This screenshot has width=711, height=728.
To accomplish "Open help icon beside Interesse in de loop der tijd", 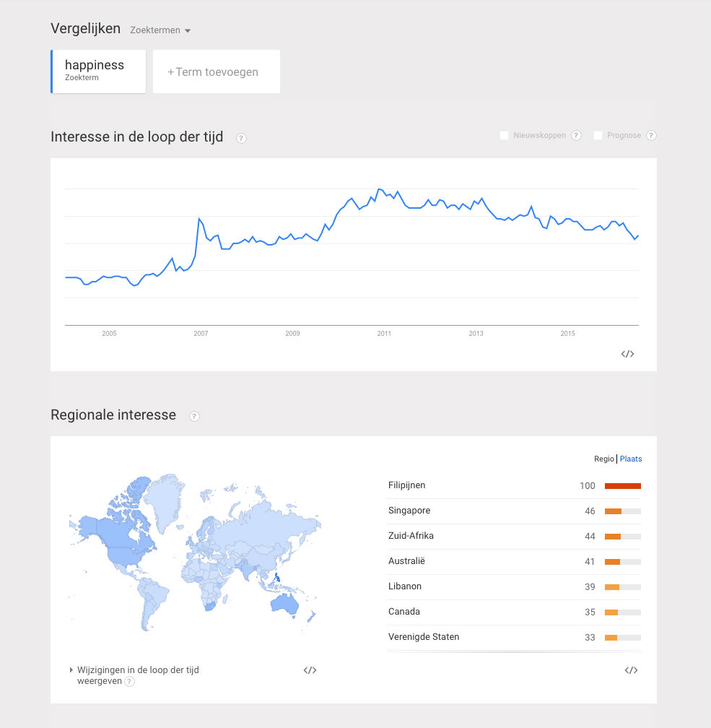I will [x=241, y=138].
